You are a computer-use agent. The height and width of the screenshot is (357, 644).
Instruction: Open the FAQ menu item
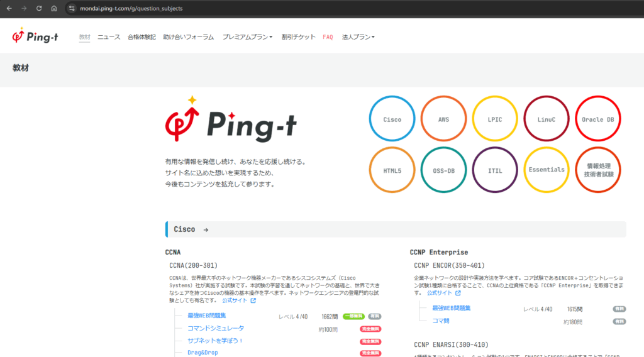click(x=328, y=37)
